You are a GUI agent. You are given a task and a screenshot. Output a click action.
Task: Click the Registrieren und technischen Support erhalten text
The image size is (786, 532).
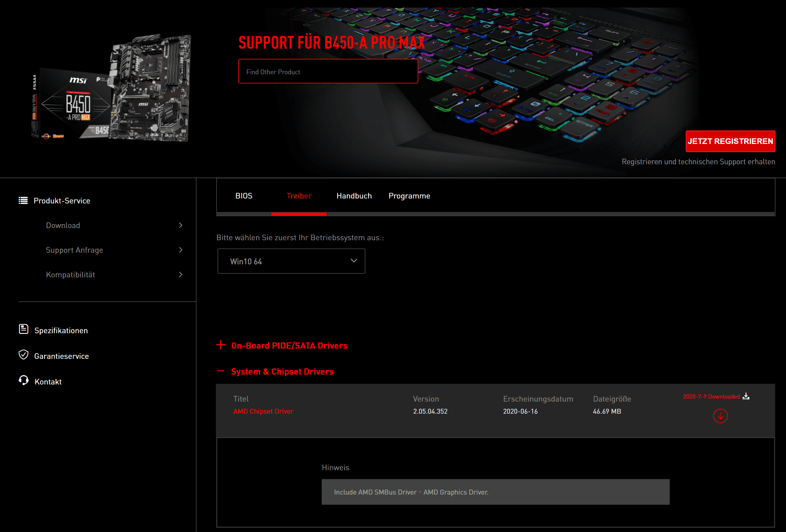click(698, 162)
